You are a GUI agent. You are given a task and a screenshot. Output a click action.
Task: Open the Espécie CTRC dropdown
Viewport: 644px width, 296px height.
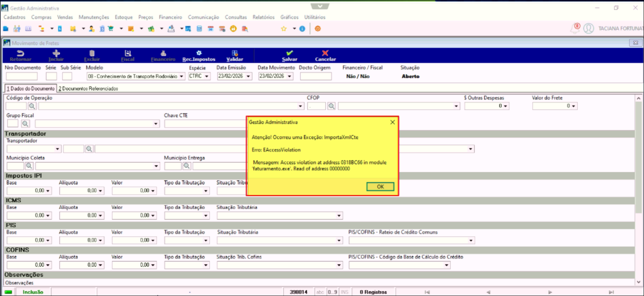[207, 76]
